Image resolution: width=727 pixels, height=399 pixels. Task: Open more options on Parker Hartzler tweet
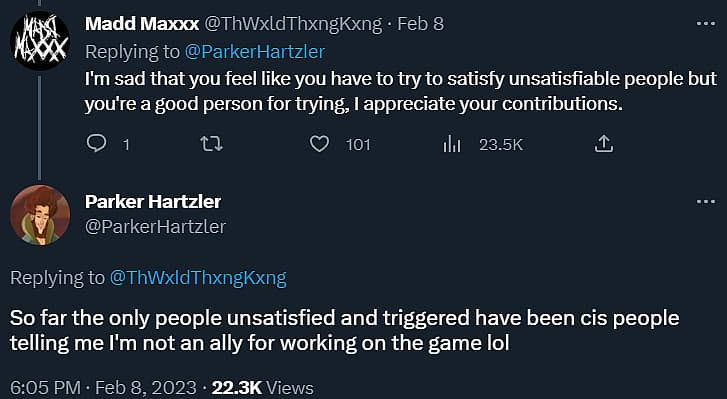[706, 202]
